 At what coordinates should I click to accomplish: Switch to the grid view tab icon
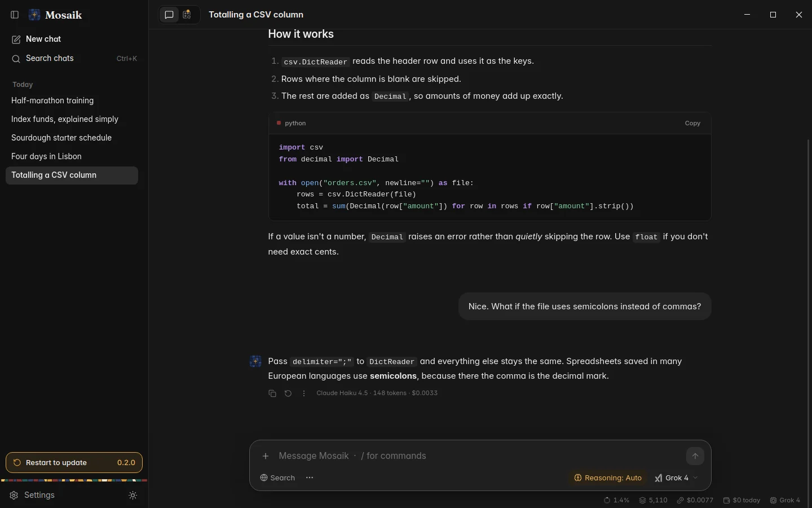tap(188, 15)
